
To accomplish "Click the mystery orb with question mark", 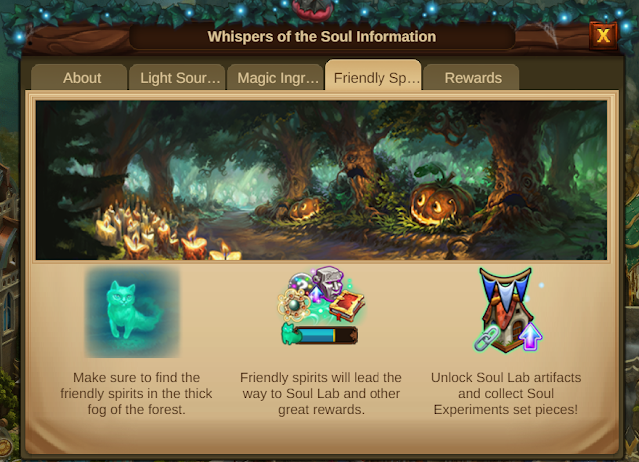I will 300,284.
